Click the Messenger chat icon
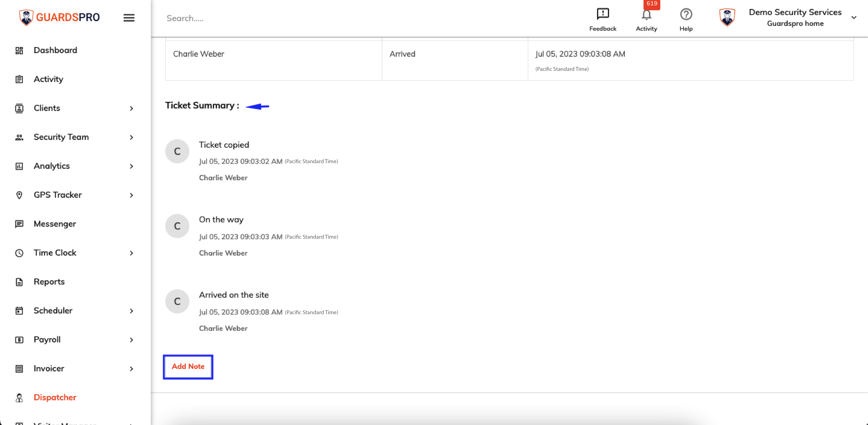The image size is (868, 425). coord(19,224)
